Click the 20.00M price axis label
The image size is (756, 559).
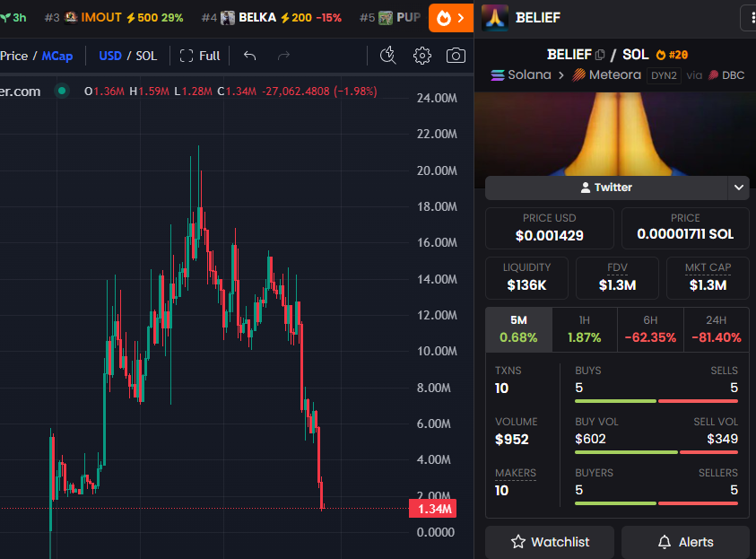[437, 170]
